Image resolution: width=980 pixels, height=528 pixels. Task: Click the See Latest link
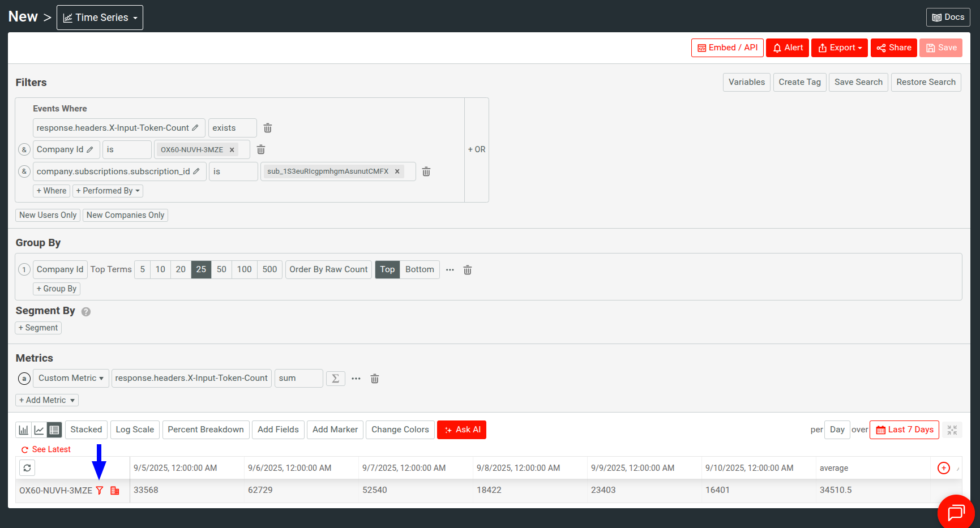[x=46, y=449]
